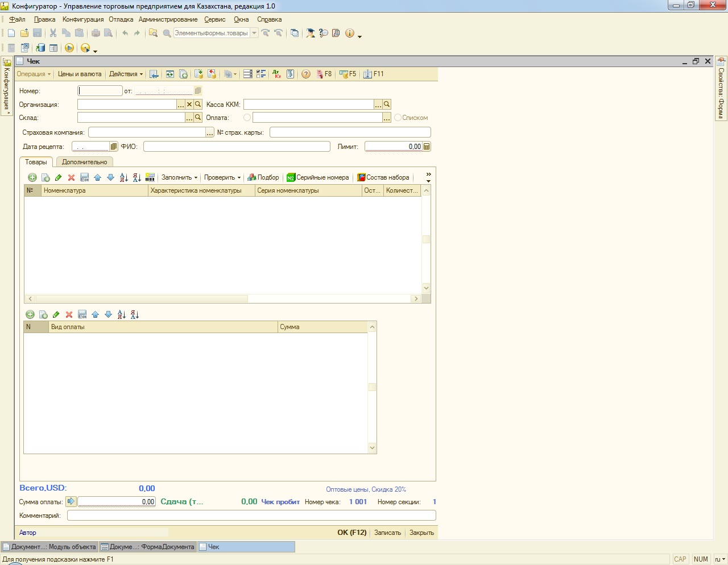Click the Оптовые цены, Скидка 20% text
Viewport: 728px width, 565px height.
point(366,489)
